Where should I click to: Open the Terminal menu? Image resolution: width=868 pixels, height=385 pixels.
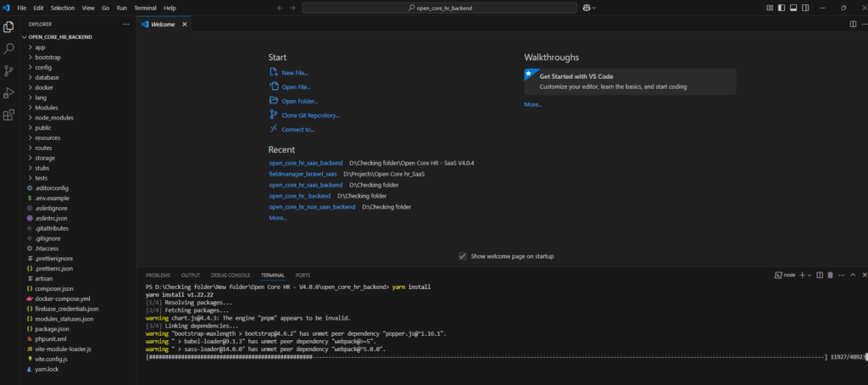coord(145,8)
